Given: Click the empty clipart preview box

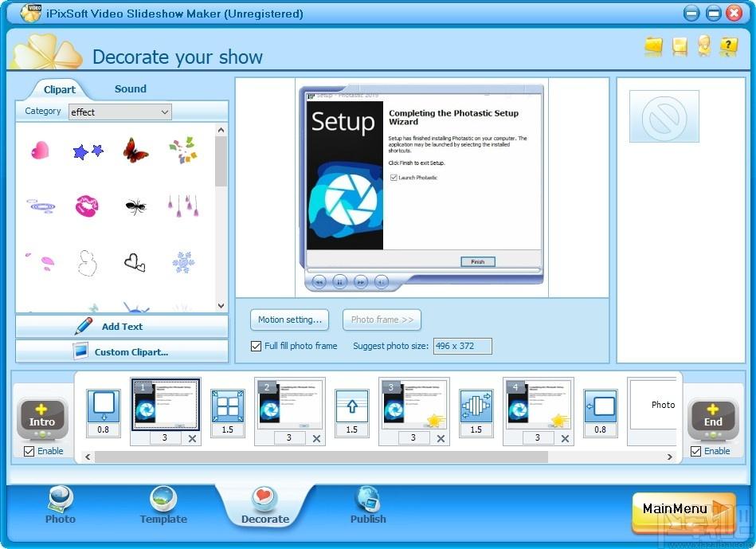Looking at the screenshot, I should (664, 116).
